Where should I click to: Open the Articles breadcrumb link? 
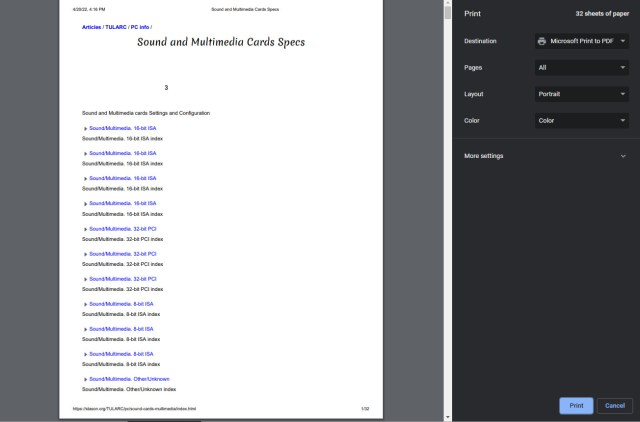click(91, 27)
